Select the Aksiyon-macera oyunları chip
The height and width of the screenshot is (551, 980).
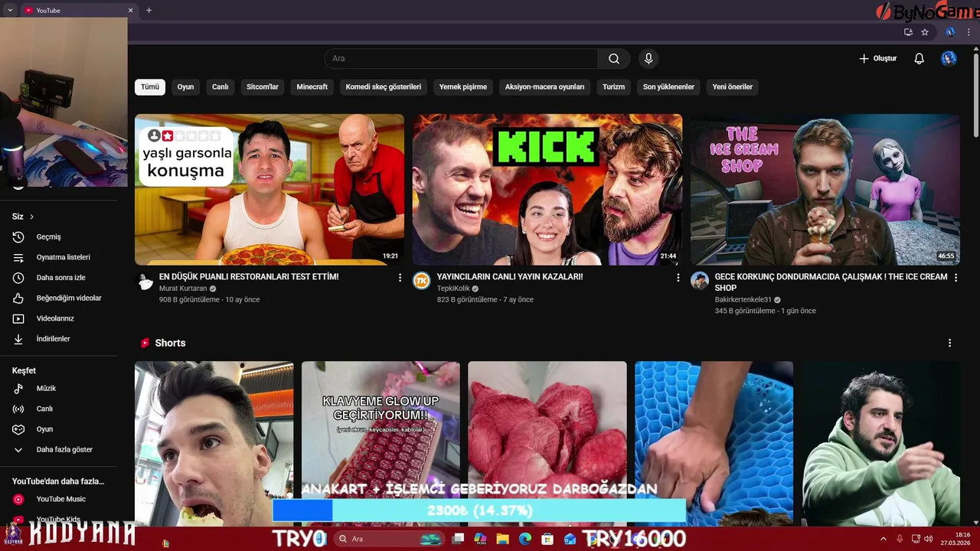tap(544, 87)
